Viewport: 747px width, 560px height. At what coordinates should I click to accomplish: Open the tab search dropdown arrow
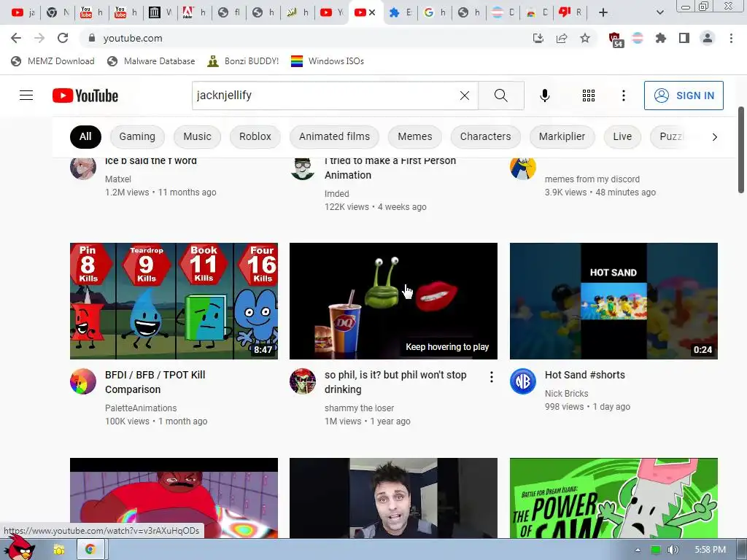tap(659, 12)
